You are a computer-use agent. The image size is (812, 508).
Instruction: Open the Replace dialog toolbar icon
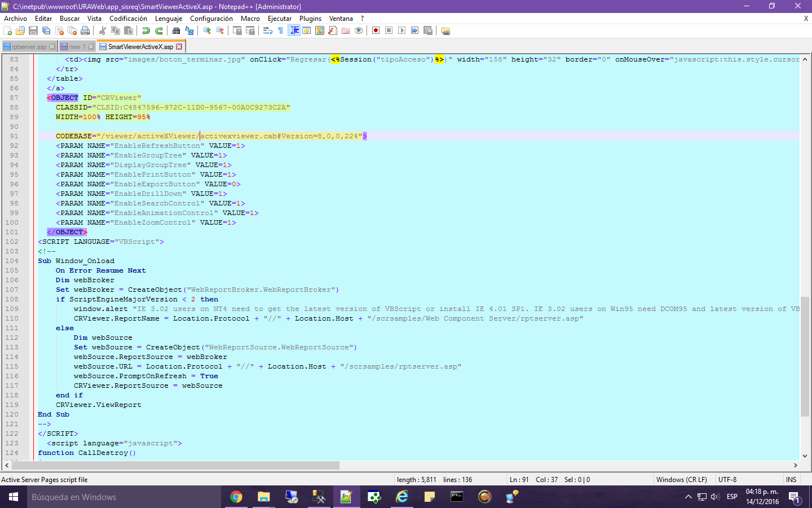189,30
